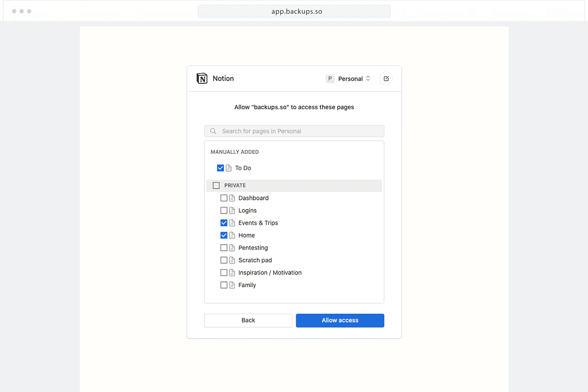Click the page icon beside Pentesting
This screenshot has width=588, height=392.
coord(233,247)
